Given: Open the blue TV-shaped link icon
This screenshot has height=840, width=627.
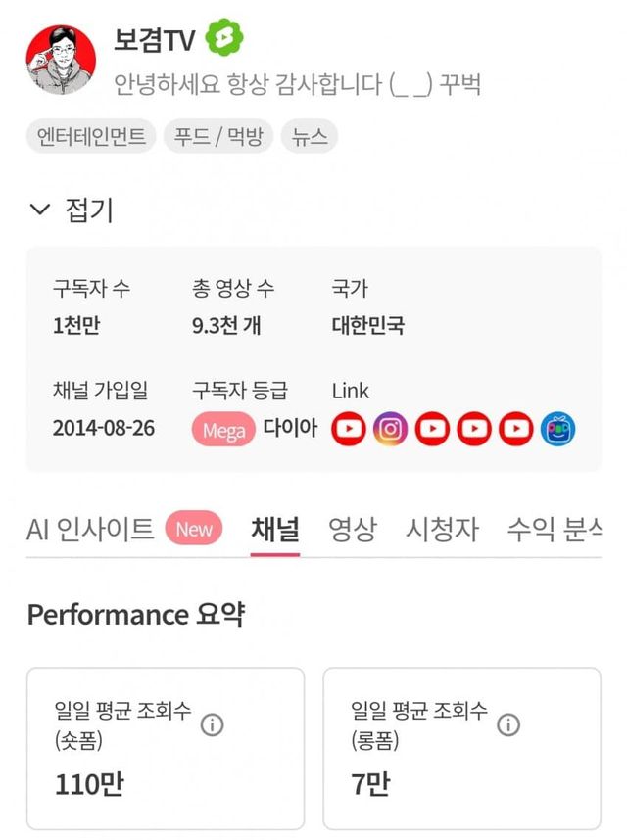Looking at the screenshot, I should pyautogui.click(x=557, y=429).
